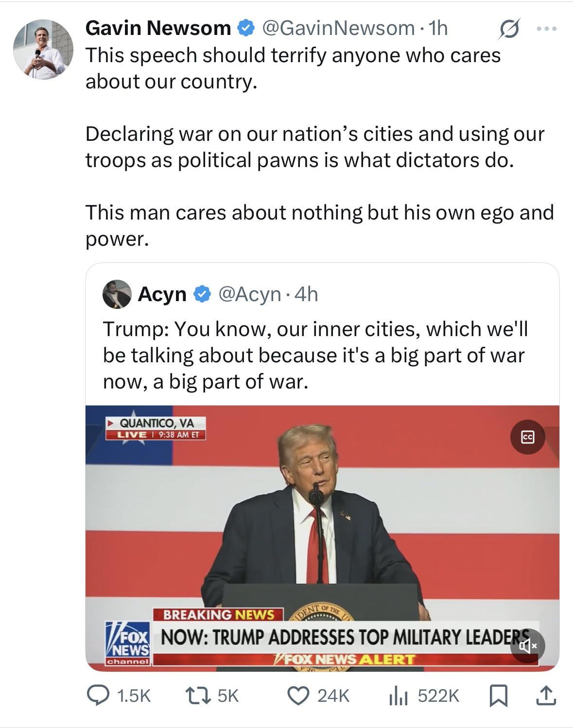
Task: Open the three-dot more options menu
Action: [547, 29]
